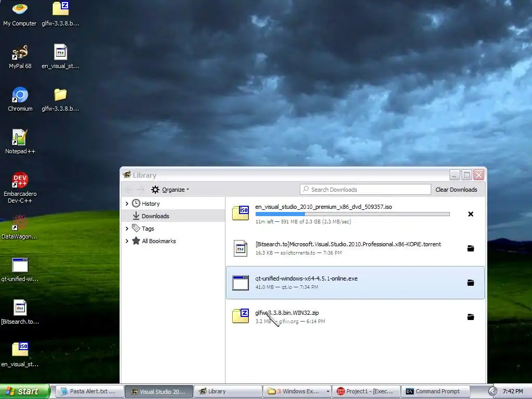The height and width of the screenshot is (399, 532).
Task: Open Chromium desktop shortcut
Action: coord(20,99)
